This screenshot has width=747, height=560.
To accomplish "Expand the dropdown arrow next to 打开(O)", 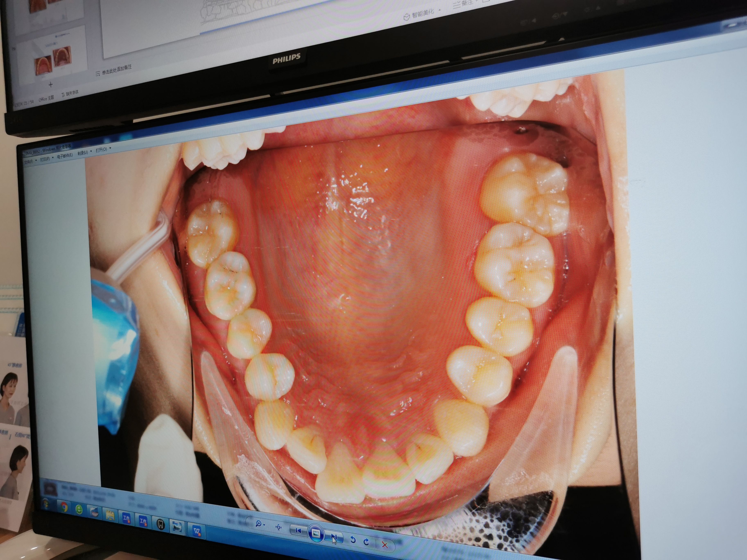I will pos(110,148).
